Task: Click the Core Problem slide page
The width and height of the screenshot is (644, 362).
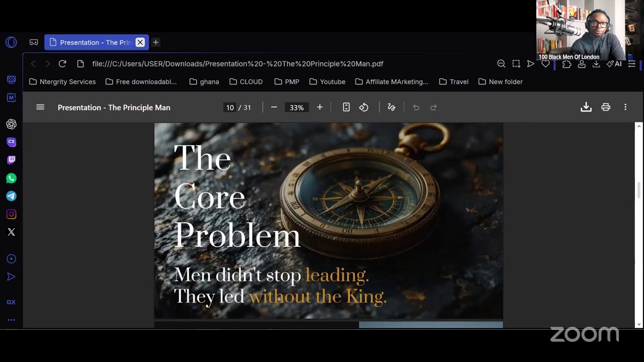Action: pos(329,221)
